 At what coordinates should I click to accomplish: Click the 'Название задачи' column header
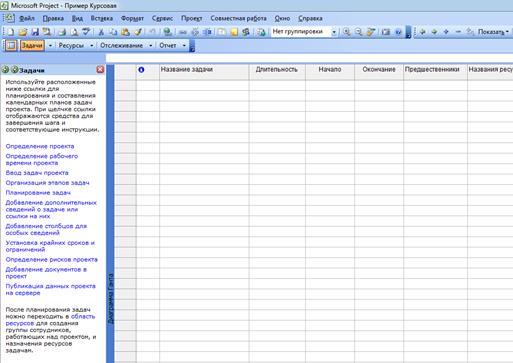pyautogui.click(x=204, y=72)
